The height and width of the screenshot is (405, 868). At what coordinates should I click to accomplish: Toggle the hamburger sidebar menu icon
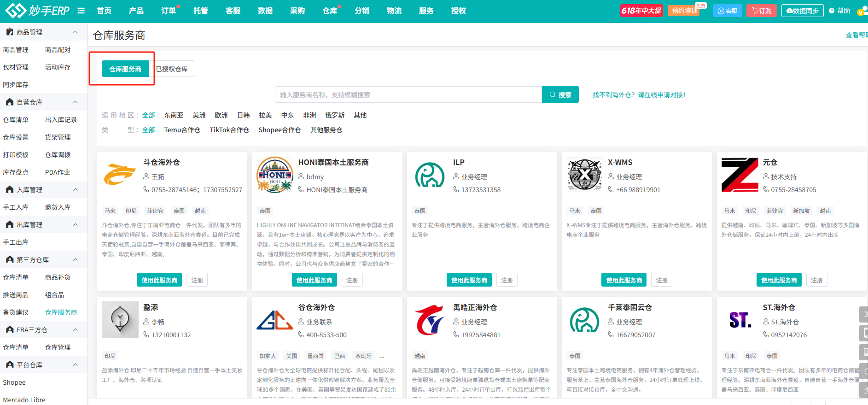tap(81, 11)
